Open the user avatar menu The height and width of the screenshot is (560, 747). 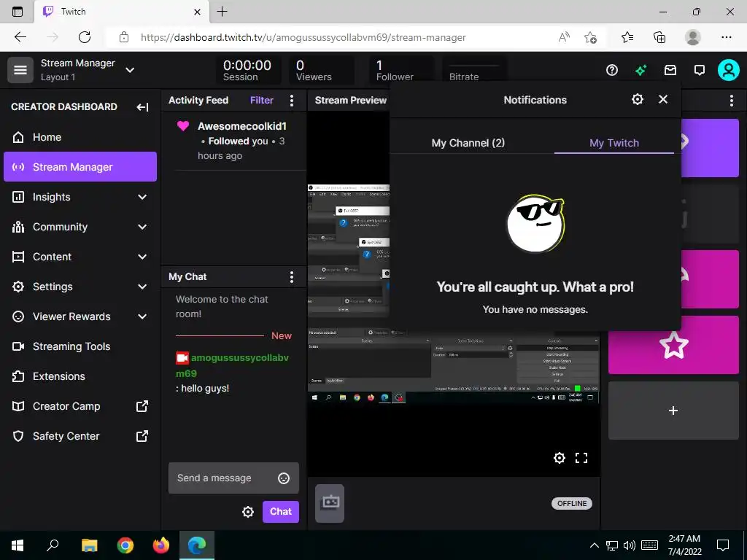[729, 70]
